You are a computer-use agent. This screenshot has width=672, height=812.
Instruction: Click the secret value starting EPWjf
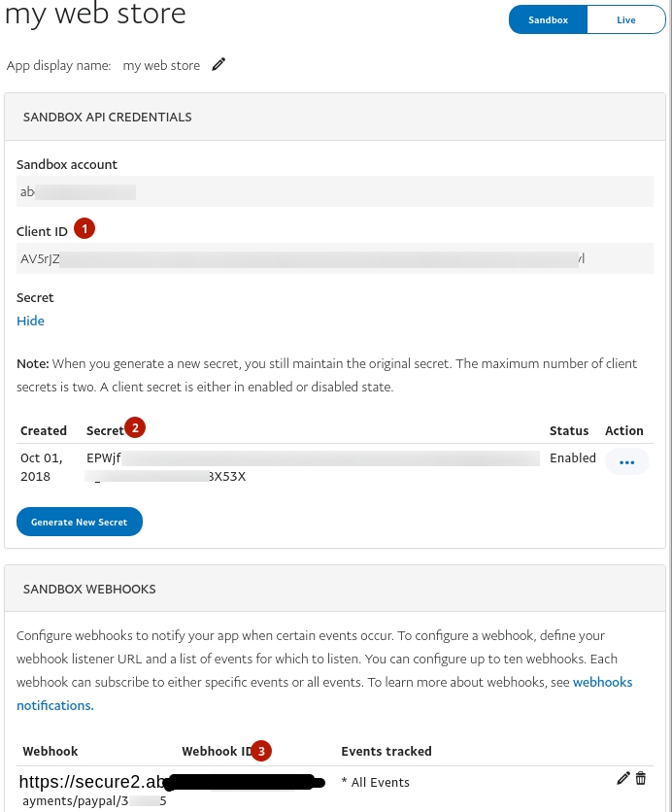312,467
